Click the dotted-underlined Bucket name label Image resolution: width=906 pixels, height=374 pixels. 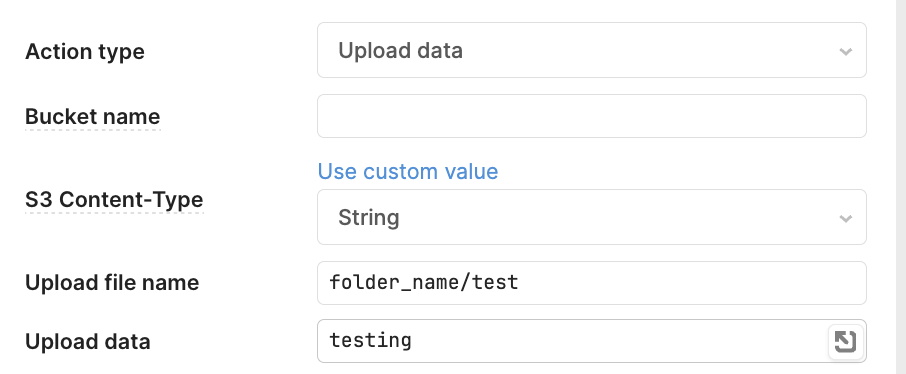tap(92, 116)
